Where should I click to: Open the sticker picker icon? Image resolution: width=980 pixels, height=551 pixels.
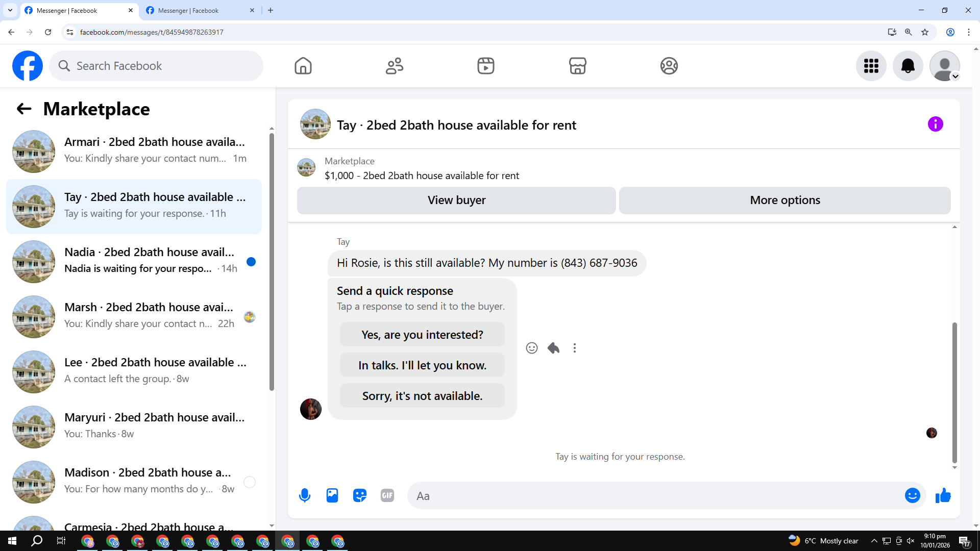[360, 495]
